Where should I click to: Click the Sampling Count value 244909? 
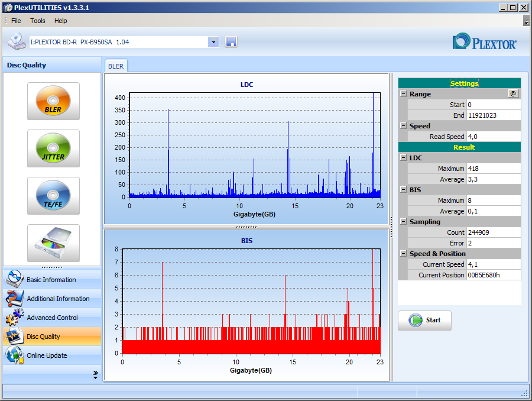494,232
